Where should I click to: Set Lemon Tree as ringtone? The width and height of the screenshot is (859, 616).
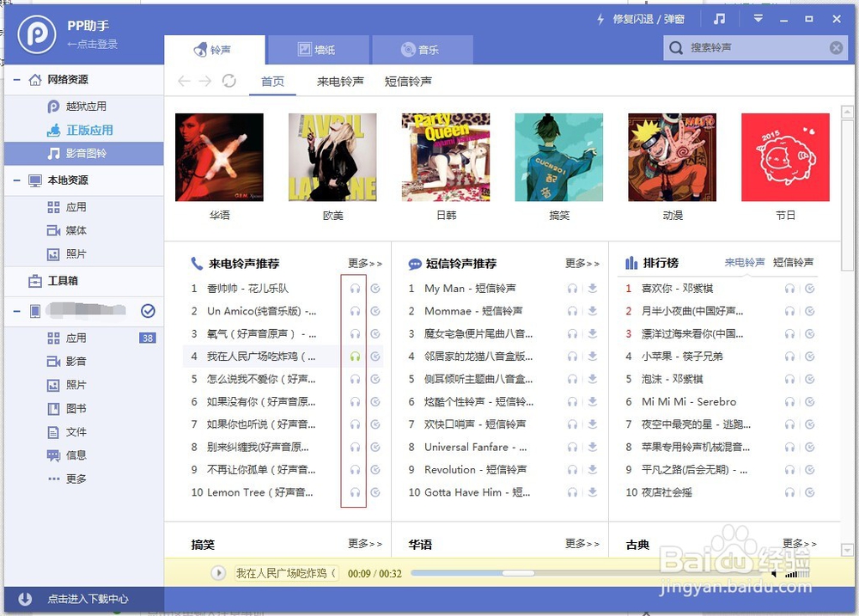pos(375,492)
